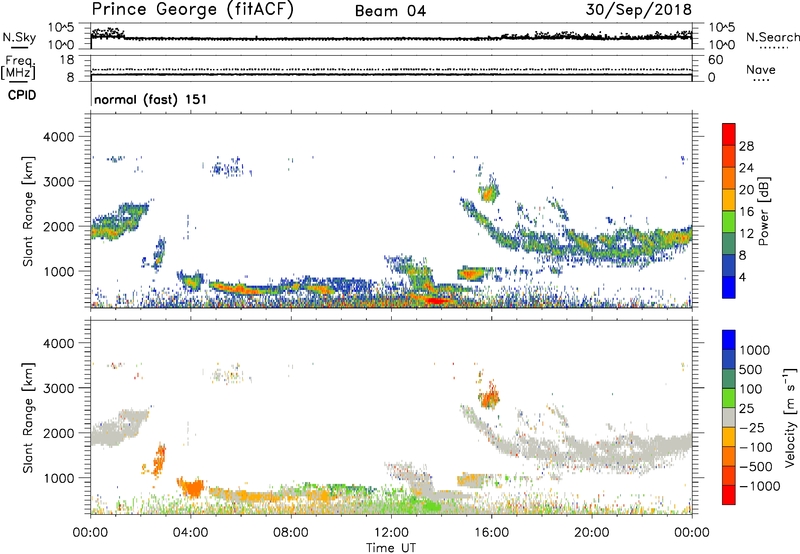This screenshot has width=800, height=554.
Task: Click the orange velocity patch near 16:00
Action: [x=490, y=396]
